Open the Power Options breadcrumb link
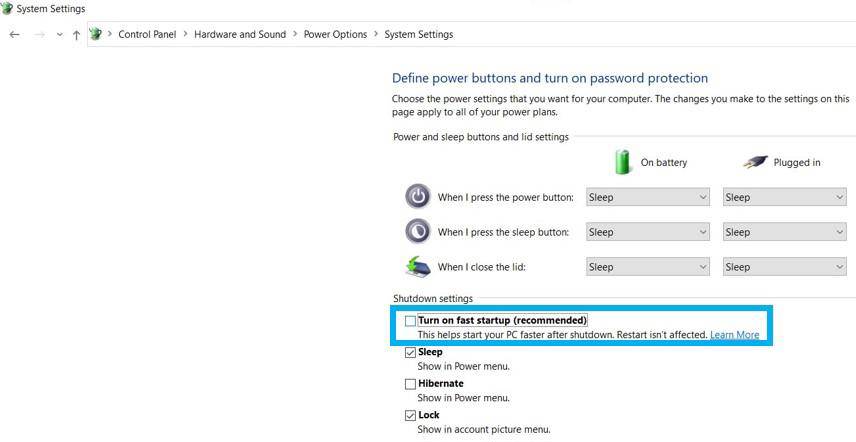Viewport: 856px width, 442px height. (x=335, y=34)
